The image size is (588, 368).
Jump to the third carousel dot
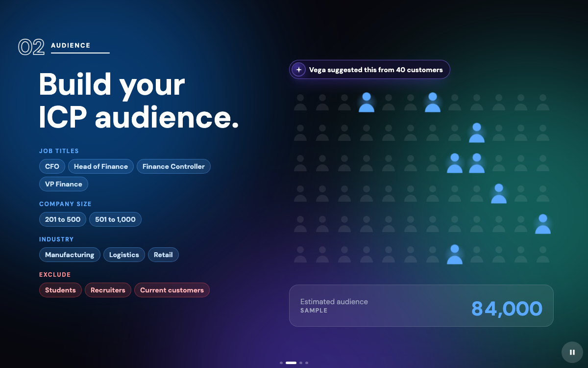click(x=301, y=363)
